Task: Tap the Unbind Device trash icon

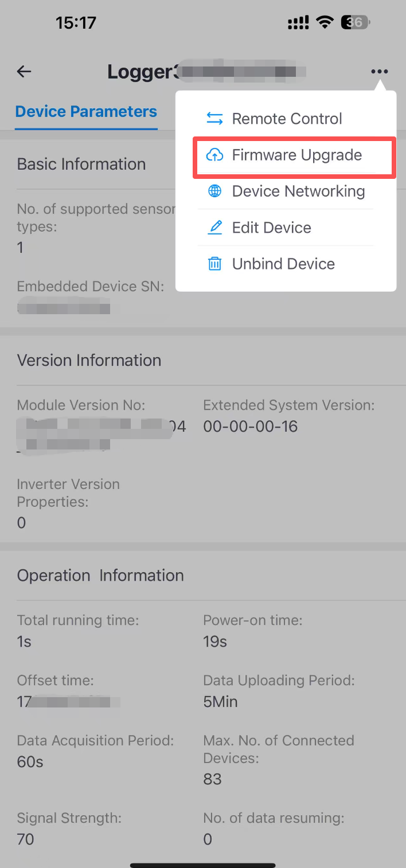Action: [214, 264]
